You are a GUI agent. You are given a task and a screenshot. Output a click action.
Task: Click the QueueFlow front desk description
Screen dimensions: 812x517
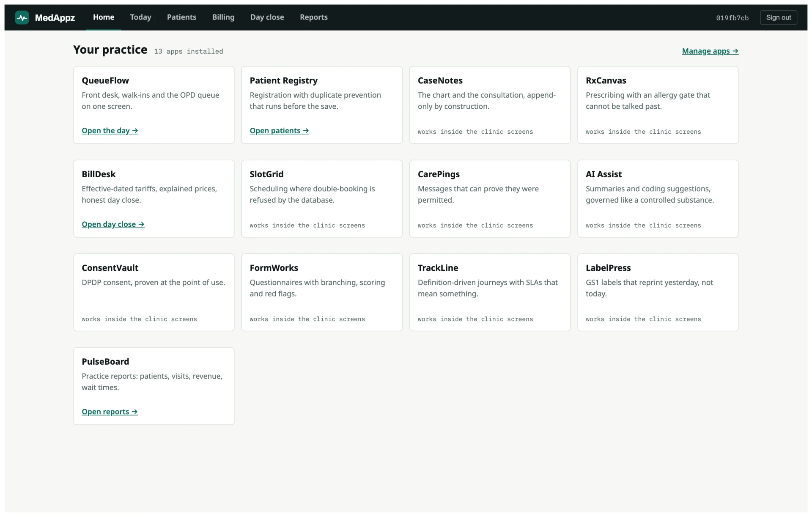point(151,101)
